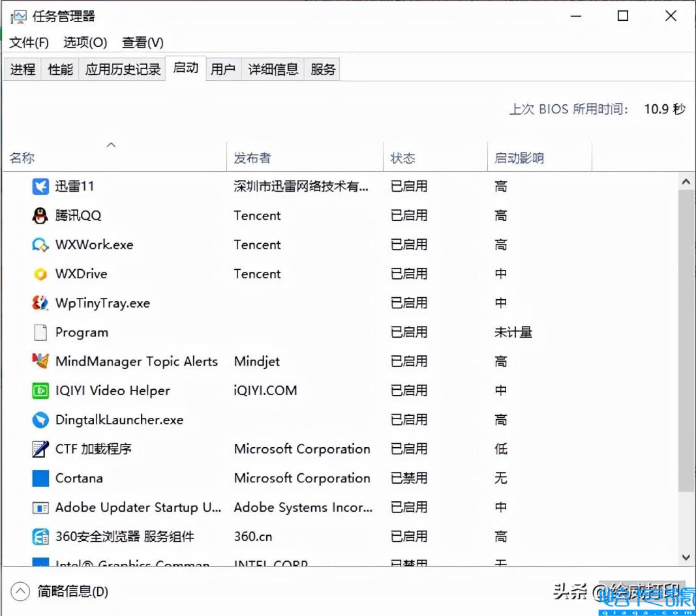Open the 查看(V) menu
This screenshot has width=696, height=616.
(142, 42)
